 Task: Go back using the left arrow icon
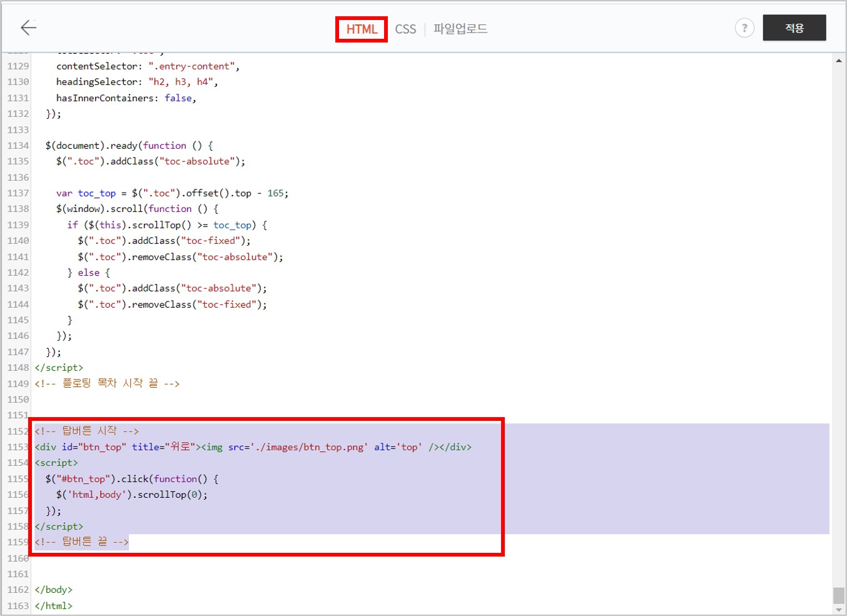29,28
